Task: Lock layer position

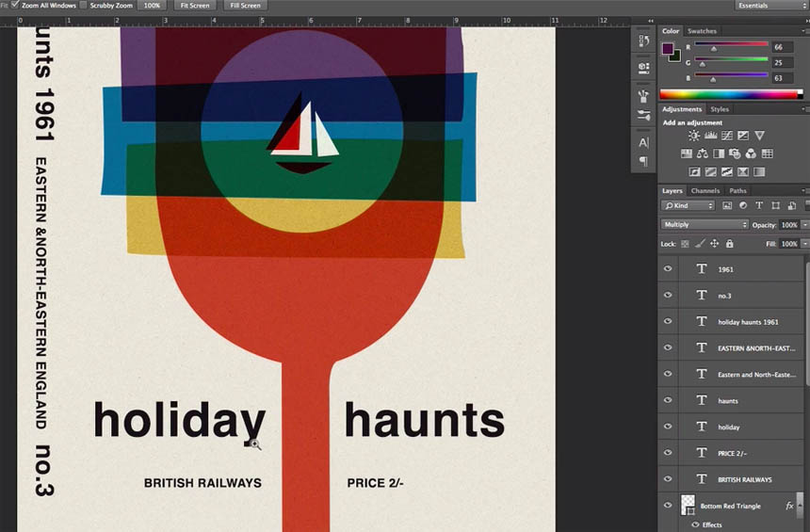Action: [715, 243]
